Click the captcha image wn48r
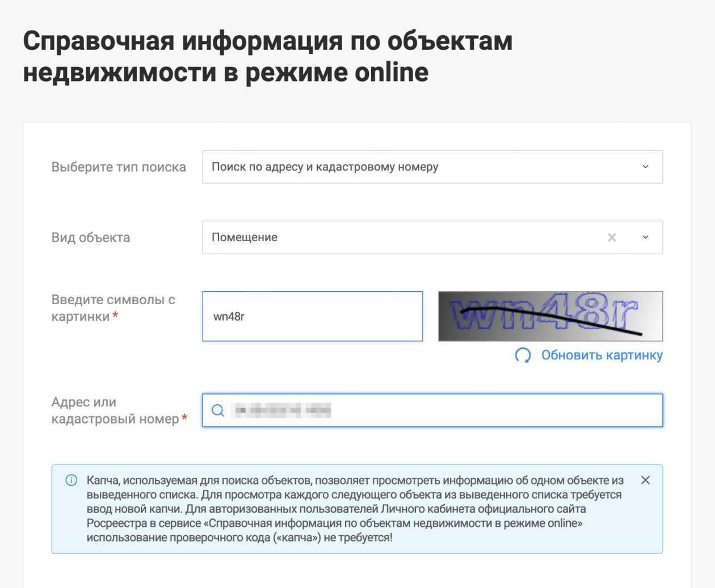 coord(550,316)
